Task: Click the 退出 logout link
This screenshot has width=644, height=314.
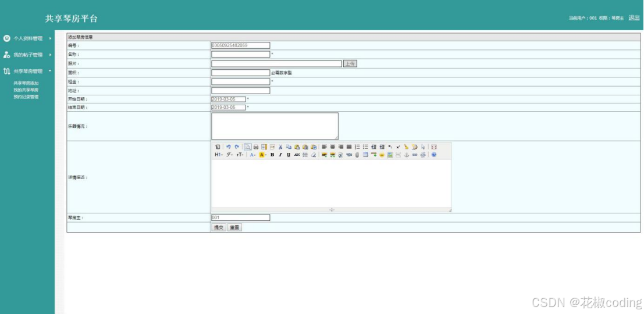Action: [x=634, y=17]
